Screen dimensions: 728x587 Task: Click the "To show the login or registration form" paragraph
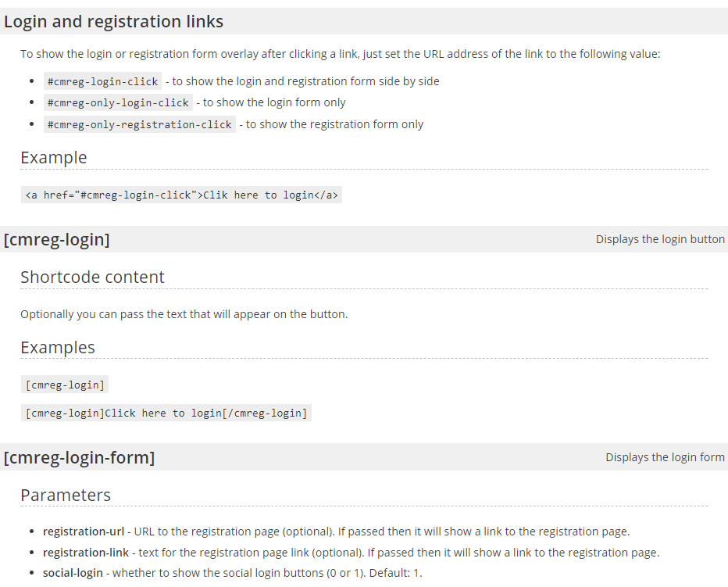tap(340, 54)
